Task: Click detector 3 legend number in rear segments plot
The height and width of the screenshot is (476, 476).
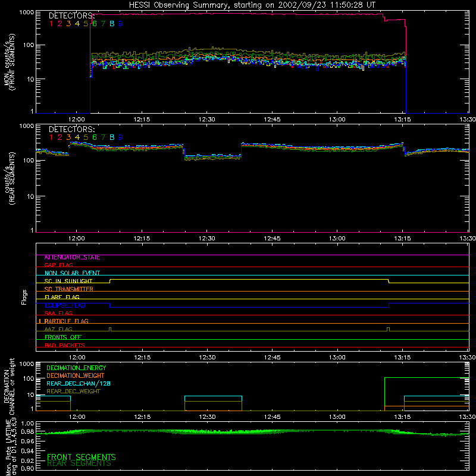Action: 68,137
